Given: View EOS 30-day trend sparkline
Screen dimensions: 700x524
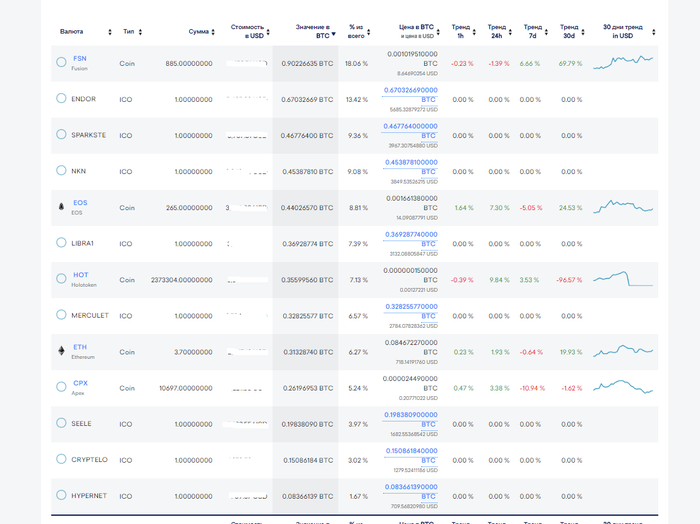Looking at the screenshot, I should [623, 207].
